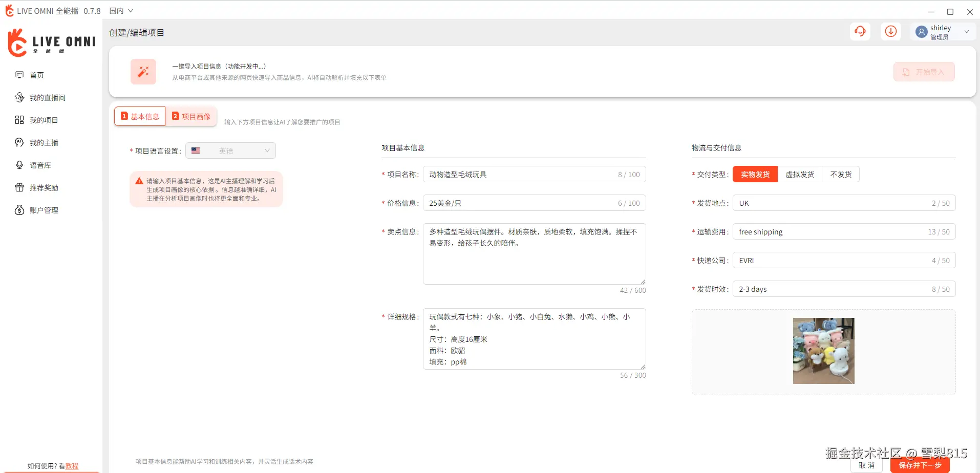This screenshot has height=473, width=980.
Task: Click the 项目名称 input field
Action: pyautogui.click(x=535, y=175)
